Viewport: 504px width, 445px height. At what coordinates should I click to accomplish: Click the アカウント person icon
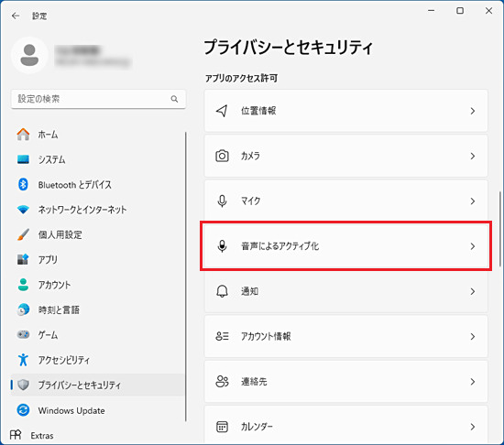[x=23, y=285]
